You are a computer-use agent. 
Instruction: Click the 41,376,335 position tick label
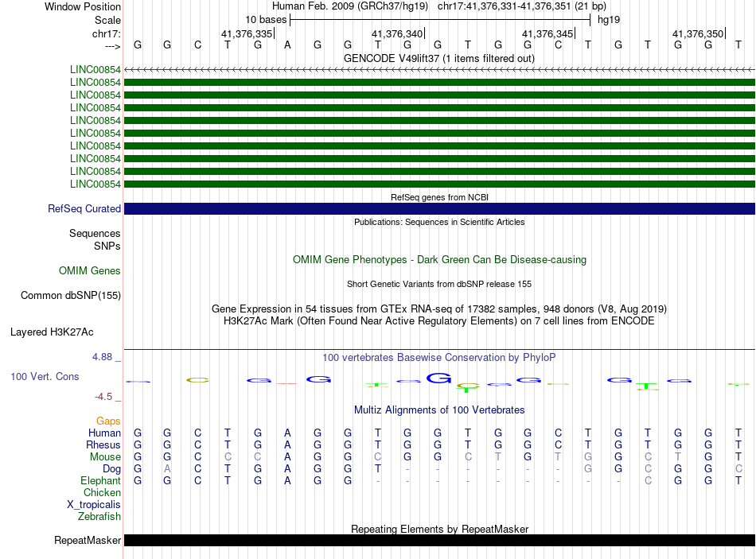(247, 33)
